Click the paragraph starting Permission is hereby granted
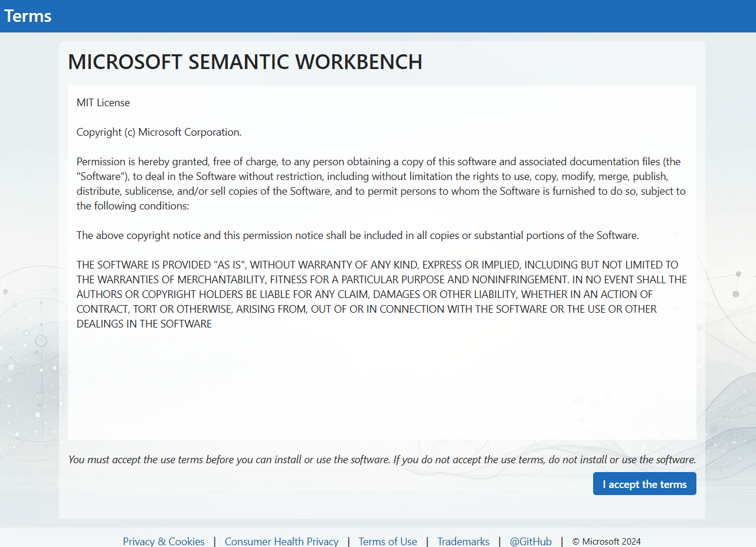This screenshot has width=756, height=547. click(381, 184)
